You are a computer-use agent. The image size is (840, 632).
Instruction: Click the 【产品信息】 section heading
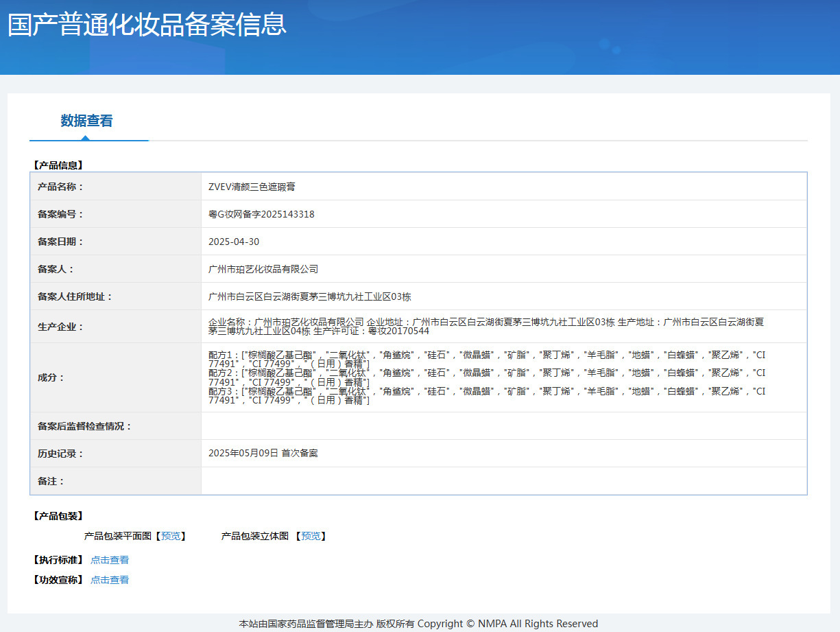click(58, 165)
